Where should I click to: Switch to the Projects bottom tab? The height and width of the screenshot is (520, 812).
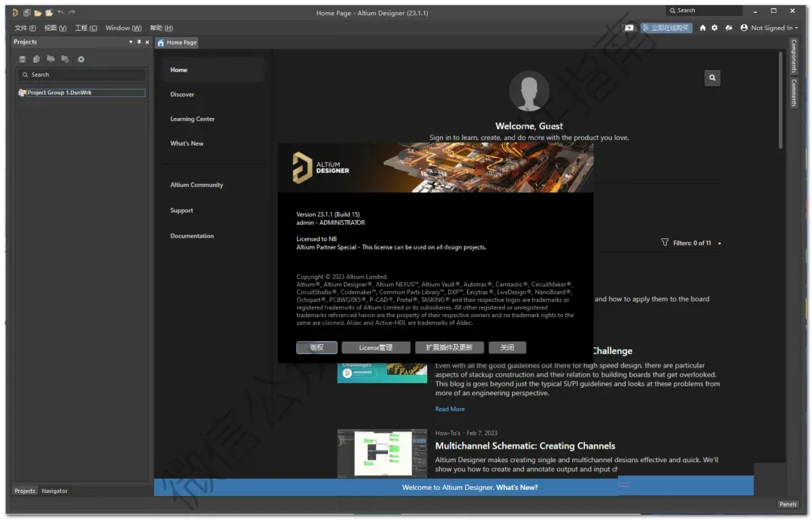(25, 491)
